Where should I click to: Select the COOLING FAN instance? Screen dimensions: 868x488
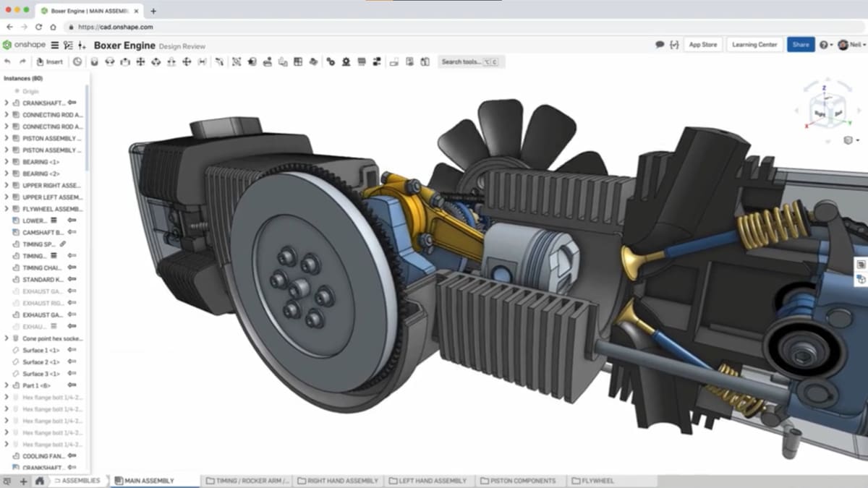click(x=43, y=456)
